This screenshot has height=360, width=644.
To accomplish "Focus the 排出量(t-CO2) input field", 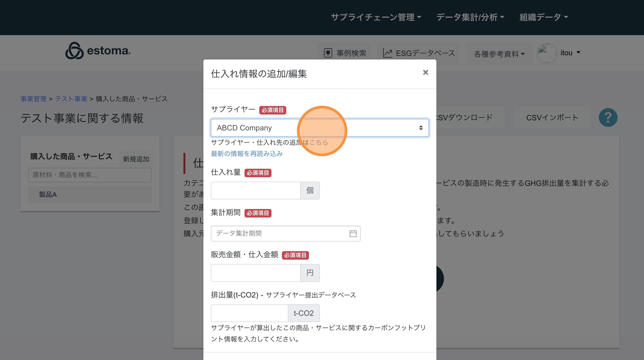I will [x=249, y=313].
